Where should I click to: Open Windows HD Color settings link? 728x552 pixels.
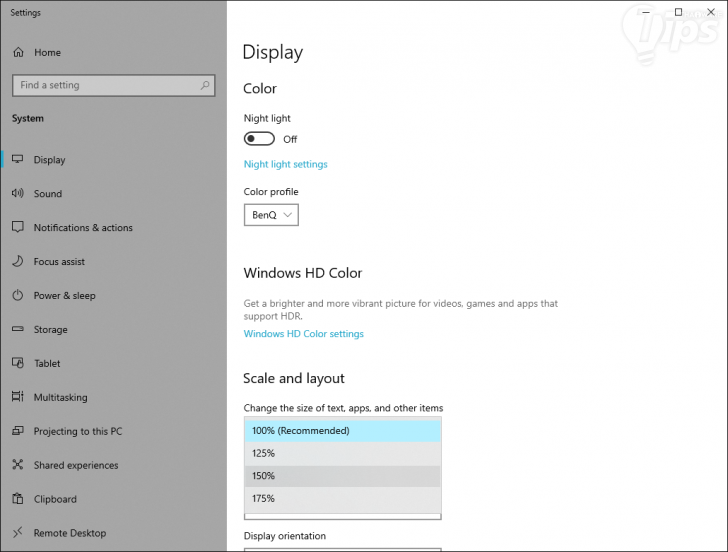pos(303,334)
